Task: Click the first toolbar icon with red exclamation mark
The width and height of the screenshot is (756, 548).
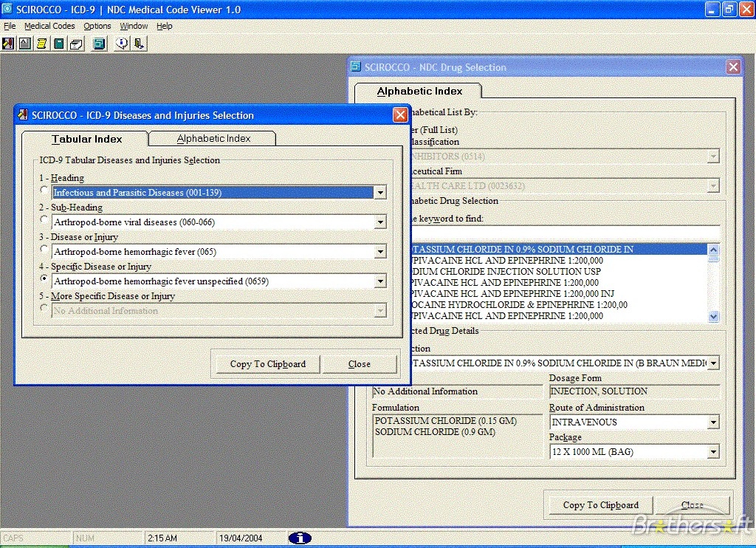Action: pos(8,44)
